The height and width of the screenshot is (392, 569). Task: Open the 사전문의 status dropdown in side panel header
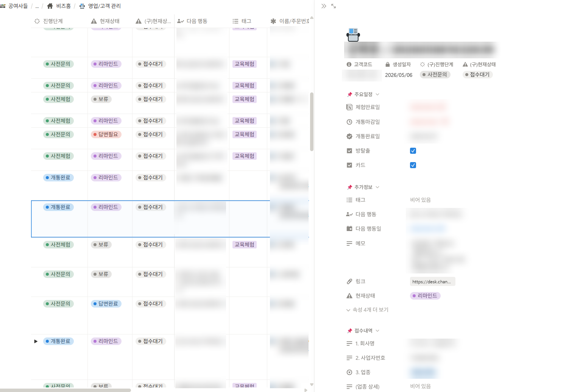pos(435,75)
